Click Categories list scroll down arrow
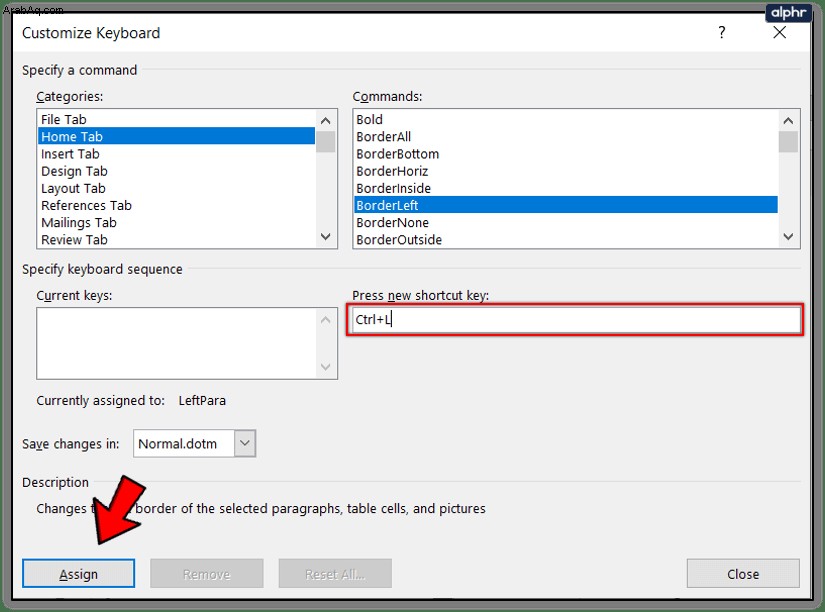The width and height of the screenshot is (825, 612). [326, 237]
